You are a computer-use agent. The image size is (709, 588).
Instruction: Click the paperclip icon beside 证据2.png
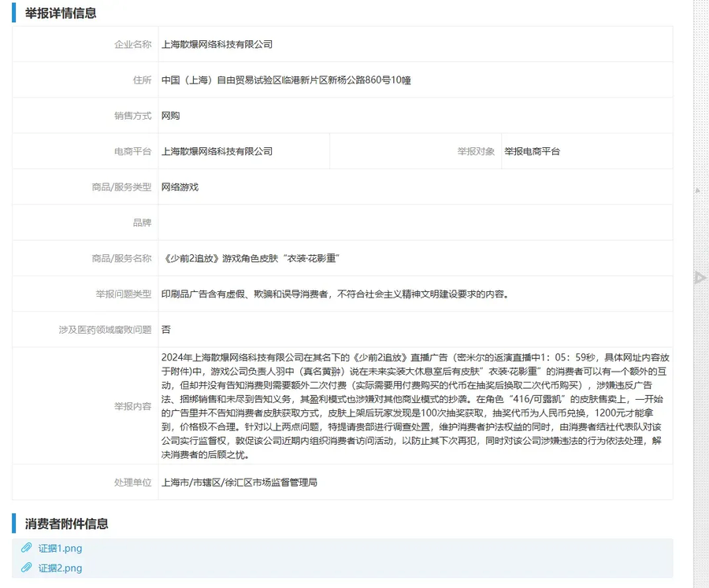[x=27, y=568]
